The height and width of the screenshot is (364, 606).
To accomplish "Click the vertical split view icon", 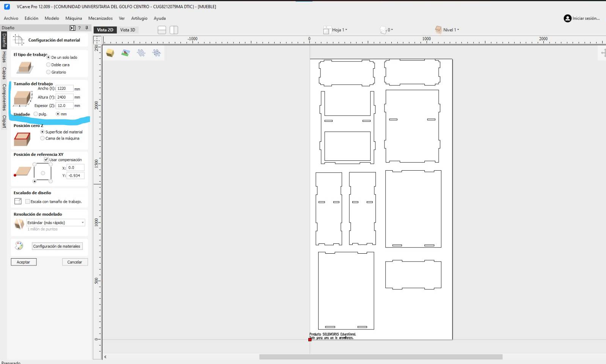I will (174, 30).
